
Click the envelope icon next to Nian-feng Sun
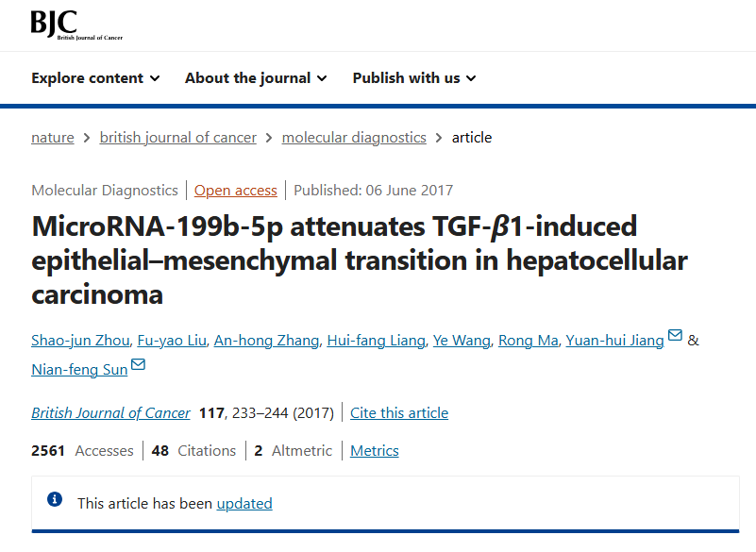tap(139, 364)
